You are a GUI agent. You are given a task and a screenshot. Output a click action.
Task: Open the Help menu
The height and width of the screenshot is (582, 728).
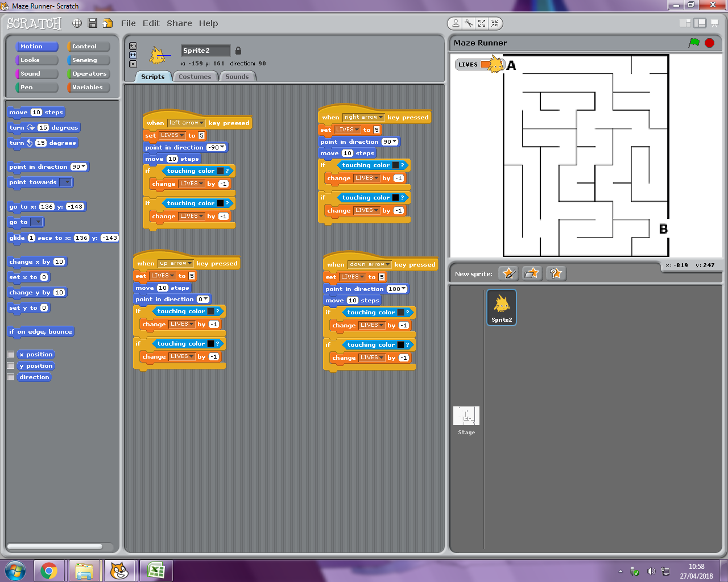tap(208, 23)
